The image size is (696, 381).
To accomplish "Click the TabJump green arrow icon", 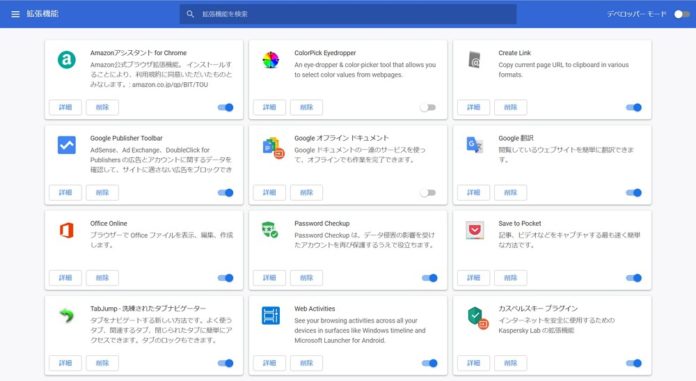I will [67, 315].
